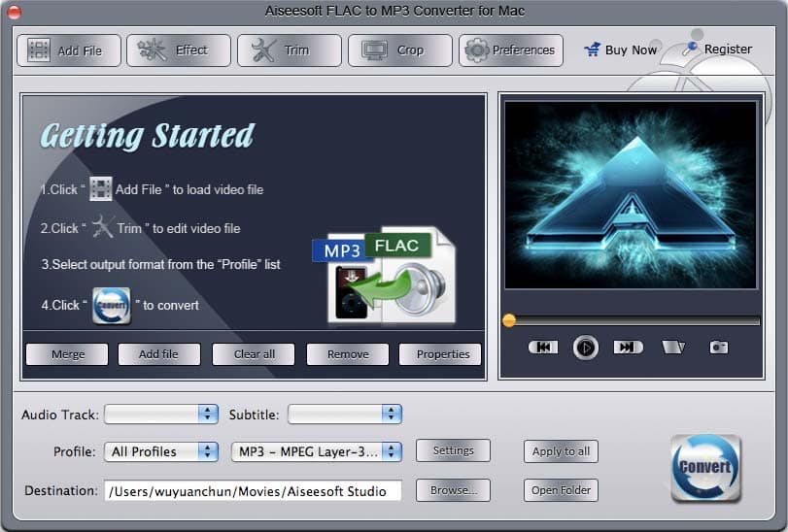Image resolution: width=788 pixels, height=532 pixels.
Task: Open the All Profiles category dropdown
Action: [161, 451]
